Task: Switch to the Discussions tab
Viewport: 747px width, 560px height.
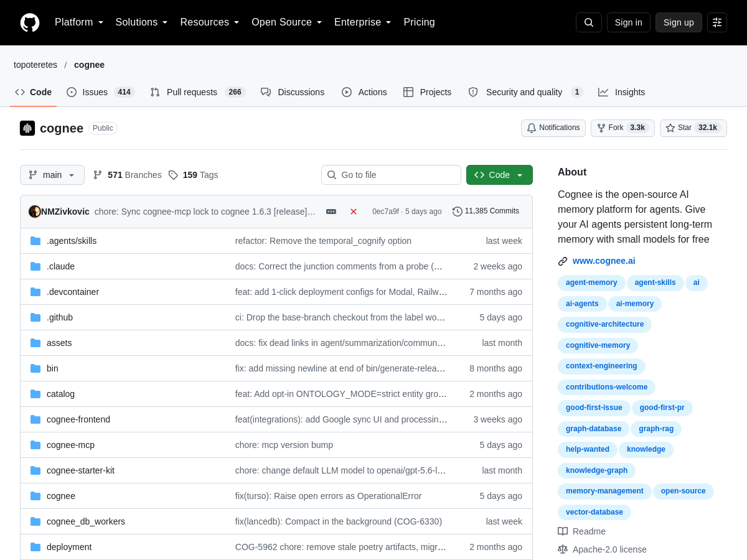Action: (293, 92)
